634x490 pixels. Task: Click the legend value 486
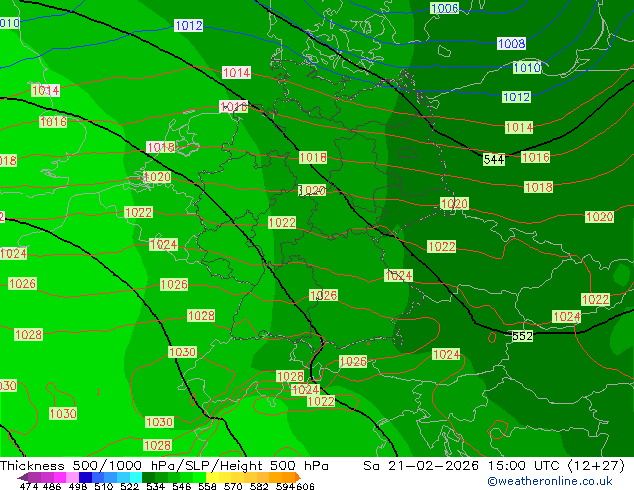pos(52,486)
